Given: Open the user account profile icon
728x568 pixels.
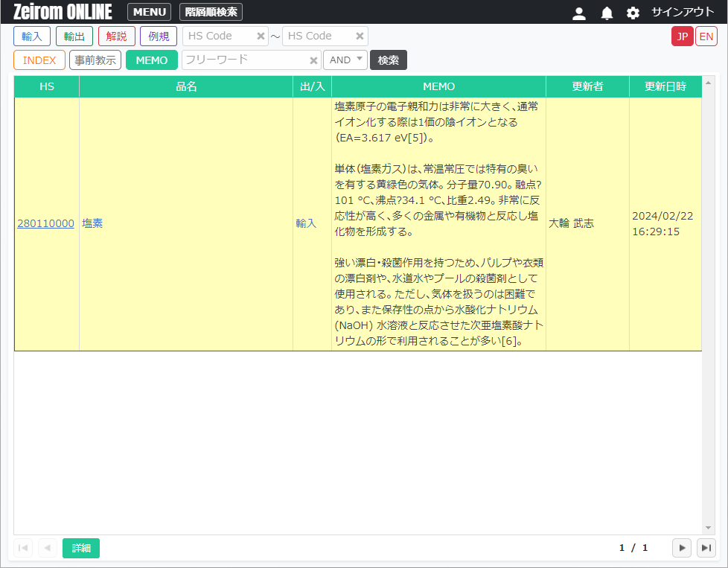Looking at the screenshot, I should click(579, 13).
